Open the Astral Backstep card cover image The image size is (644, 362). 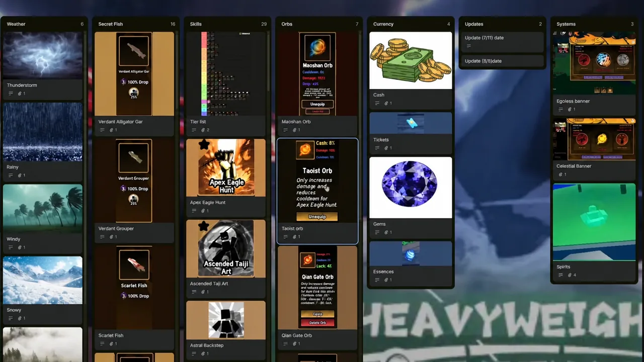(226, 320)
